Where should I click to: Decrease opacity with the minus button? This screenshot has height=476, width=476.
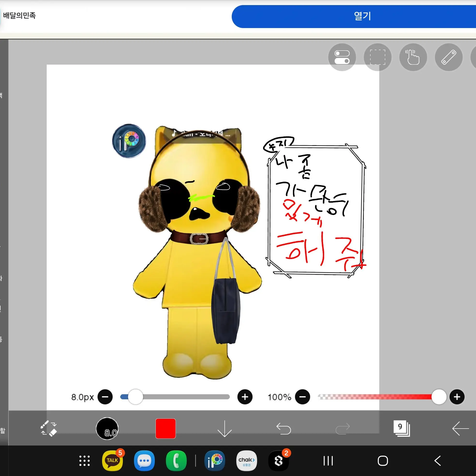(x=303, y=397)
